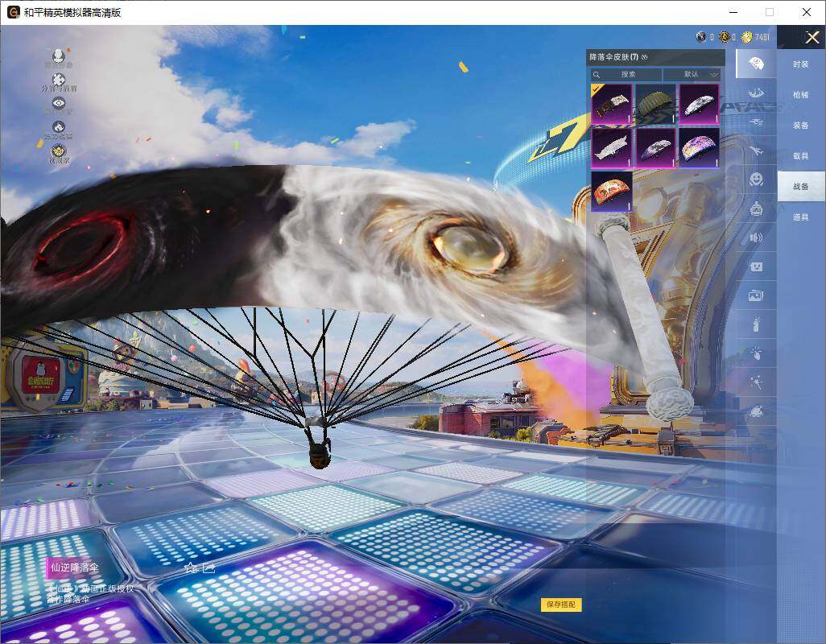Switch to the 道具 tab

point(801,217)
